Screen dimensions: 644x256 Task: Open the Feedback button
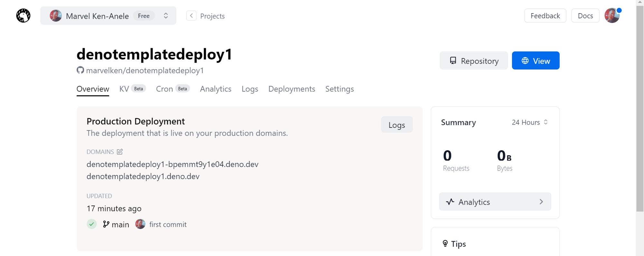(545, 15)
